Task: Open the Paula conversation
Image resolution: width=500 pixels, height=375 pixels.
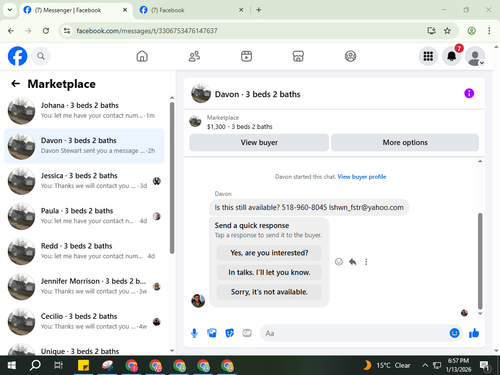Action: [84, 216]
